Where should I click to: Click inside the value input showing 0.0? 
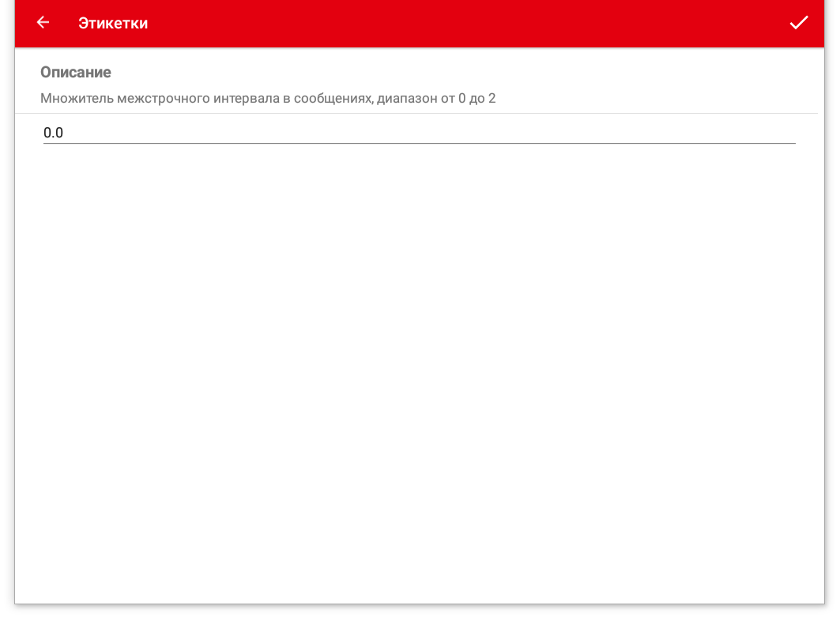click(x=237, y=133)
